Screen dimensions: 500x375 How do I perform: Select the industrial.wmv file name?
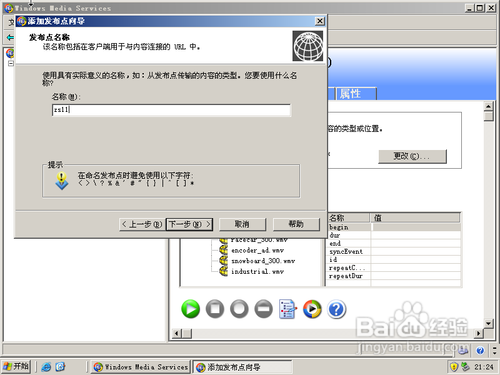(x=257, y=272)
